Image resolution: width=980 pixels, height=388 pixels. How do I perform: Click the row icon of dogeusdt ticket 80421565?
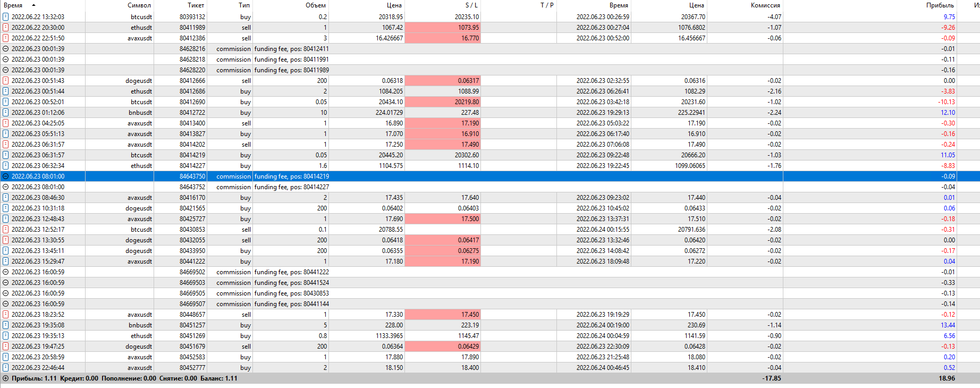click(x=6, y=208)
